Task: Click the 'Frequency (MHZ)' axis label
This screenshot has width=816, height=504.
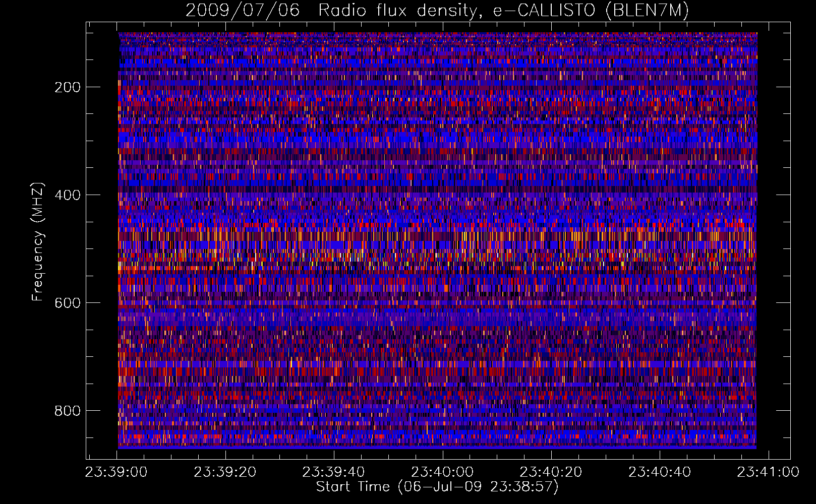Action: 38,241
